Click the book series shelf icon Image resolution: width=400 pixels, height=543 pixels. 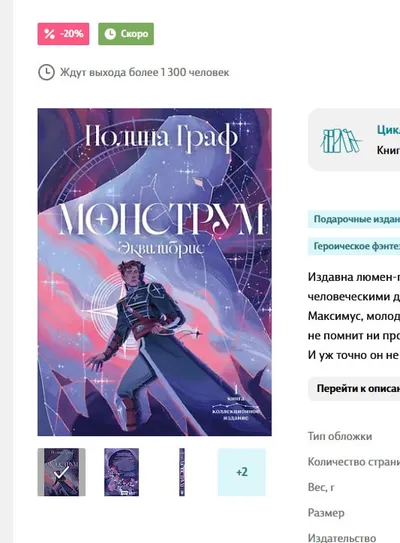(341, 141)
